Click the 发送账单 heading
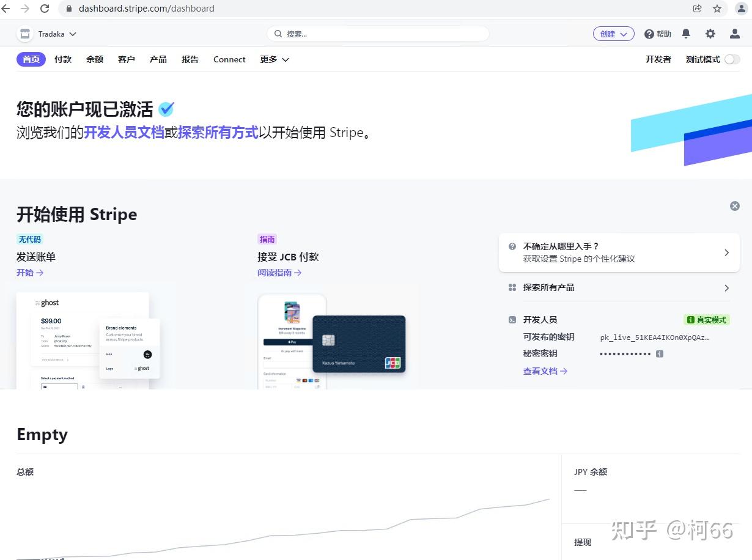This screenshot has height=560, width=752. (x=36, y=257)
